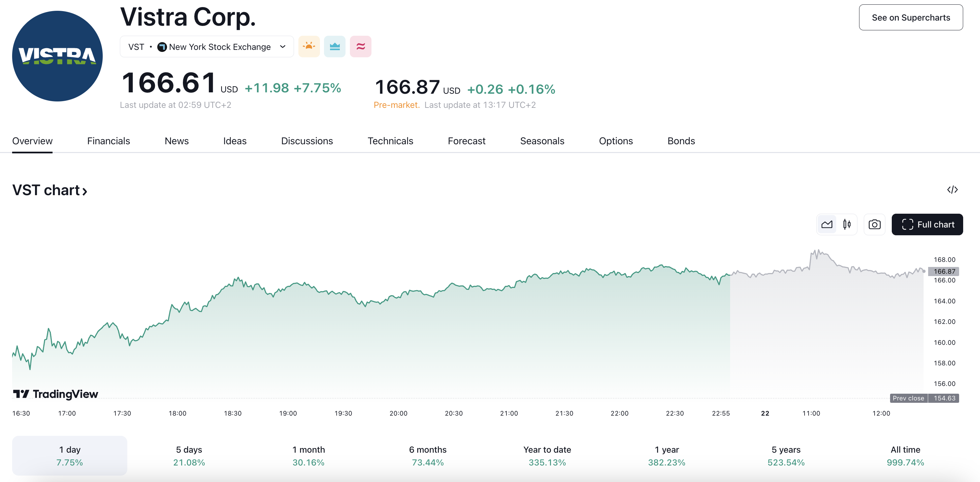Open the Financials tab
Image resolution: width=980 pixels, height=482 pixels.
pyautogui.click(x=108, y=141)
